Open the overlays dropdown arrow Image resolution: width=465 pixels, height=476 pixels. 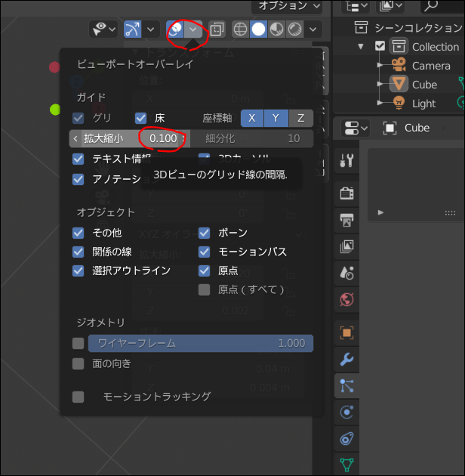coord(193,29)
